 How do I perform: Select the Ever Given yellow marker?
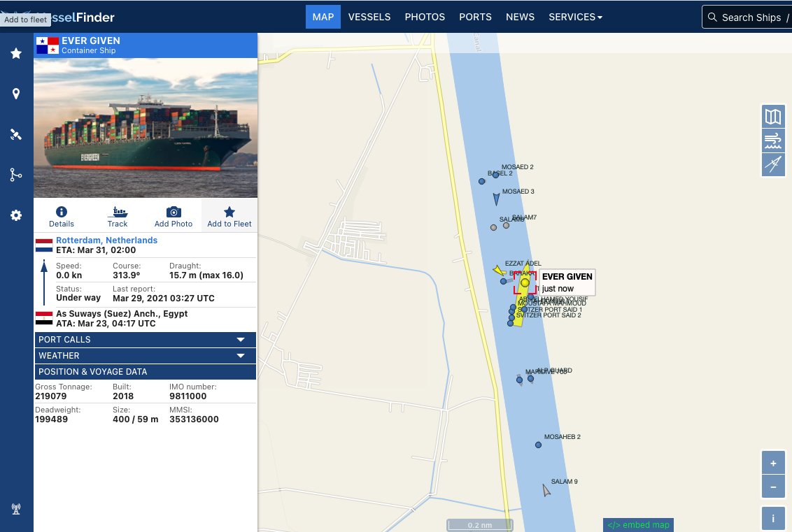pos(525,282)
